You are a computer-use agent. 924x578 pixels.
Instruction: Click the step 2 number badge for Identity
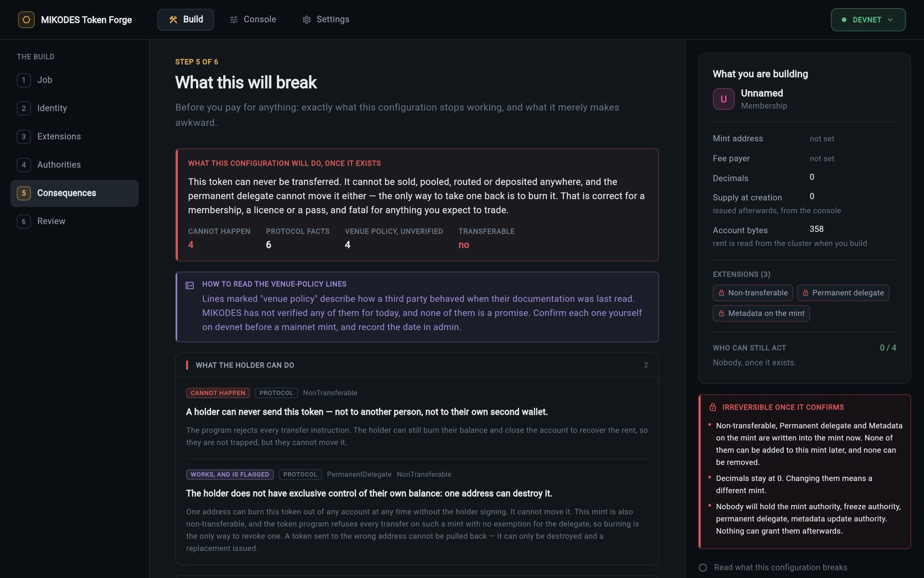tap(24, 108)
